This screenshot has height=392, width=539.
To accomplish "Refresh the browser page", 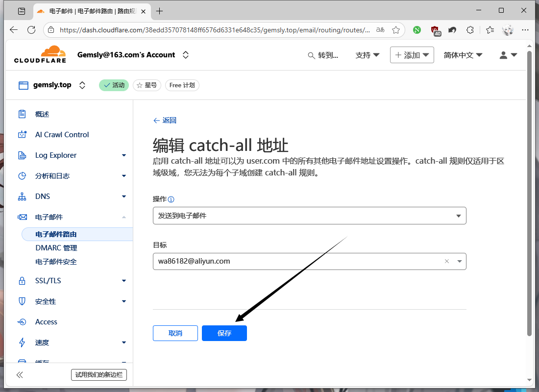I will (31, 30).
